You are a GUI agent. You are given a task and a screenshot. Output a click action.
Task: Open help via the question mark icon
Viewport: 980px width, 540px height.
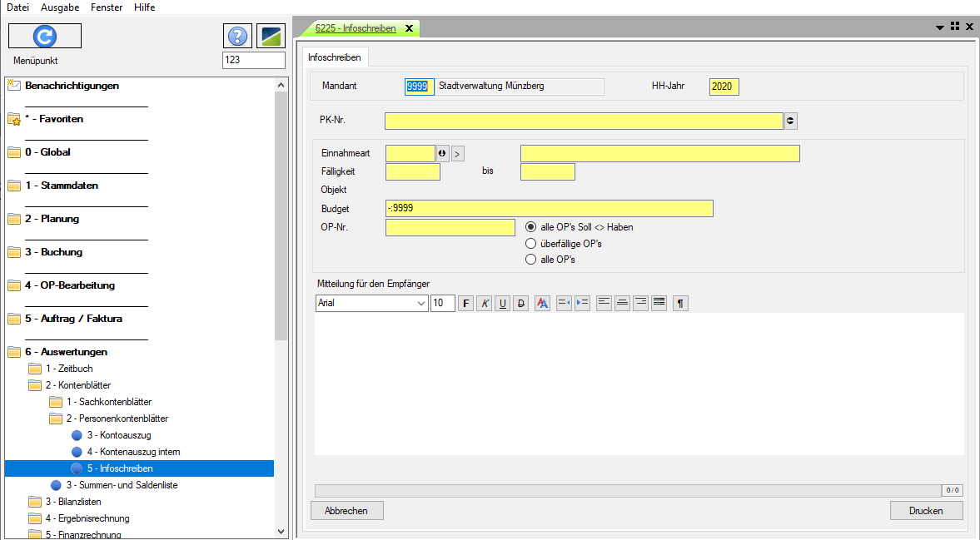[238, 36]
